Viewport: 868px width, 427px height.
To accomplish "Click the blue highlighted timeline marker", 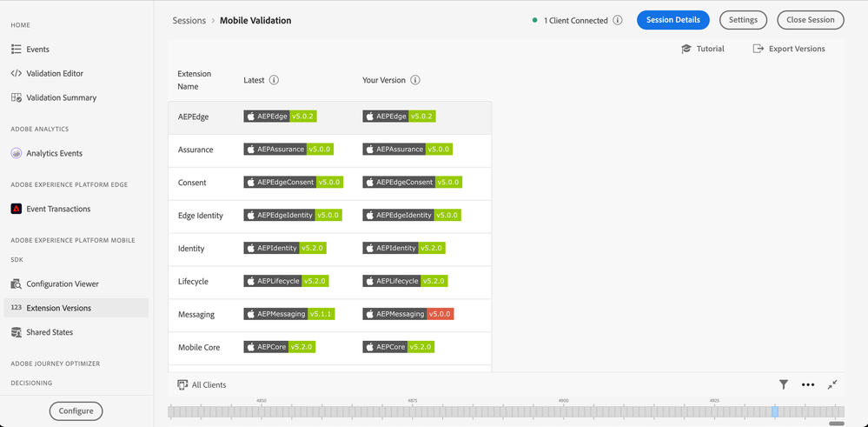I will [775, 411].
